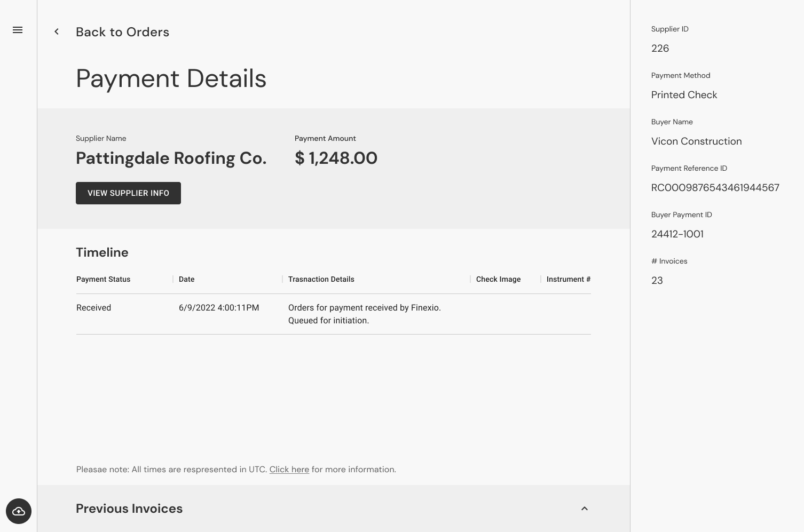Click the back arrow chevron icon
Viewport: 804px width, 532px height.
point(57,31)
